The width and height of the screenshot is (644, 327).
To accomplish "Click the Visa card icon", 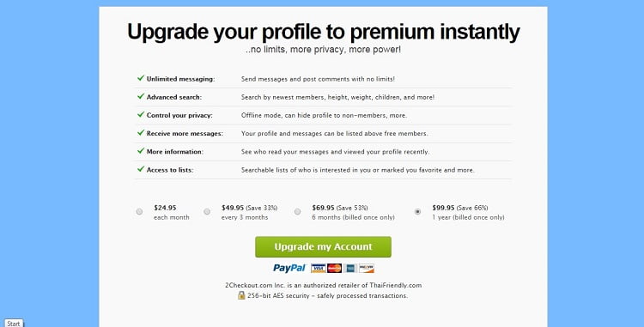I will coord(319,269).
